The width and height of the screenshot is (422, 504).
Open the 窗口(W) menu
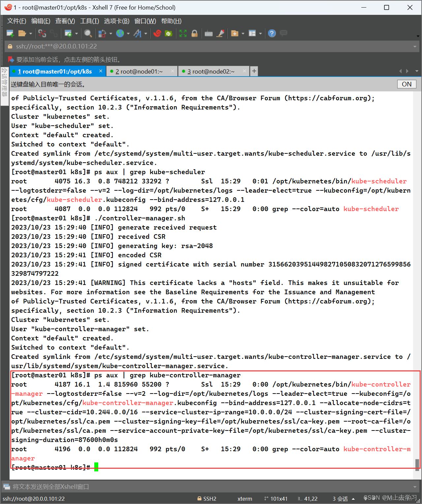coord(145,21)
